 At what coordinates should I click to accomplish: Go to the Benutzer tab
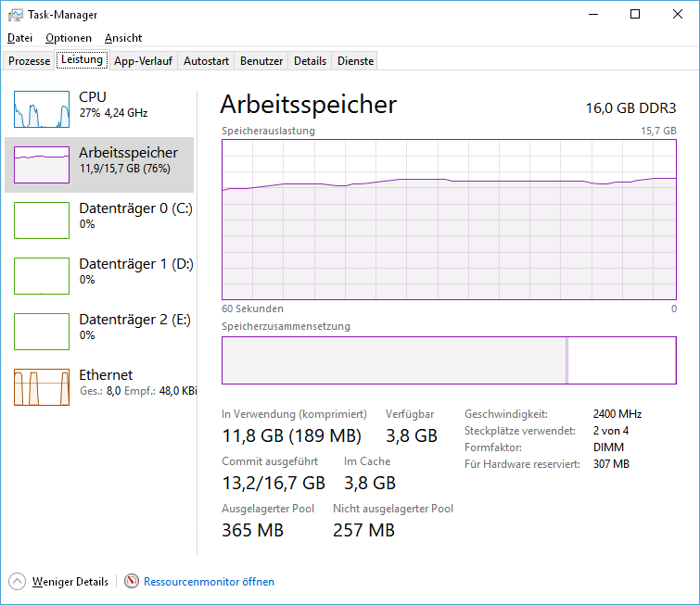[261, 61]
